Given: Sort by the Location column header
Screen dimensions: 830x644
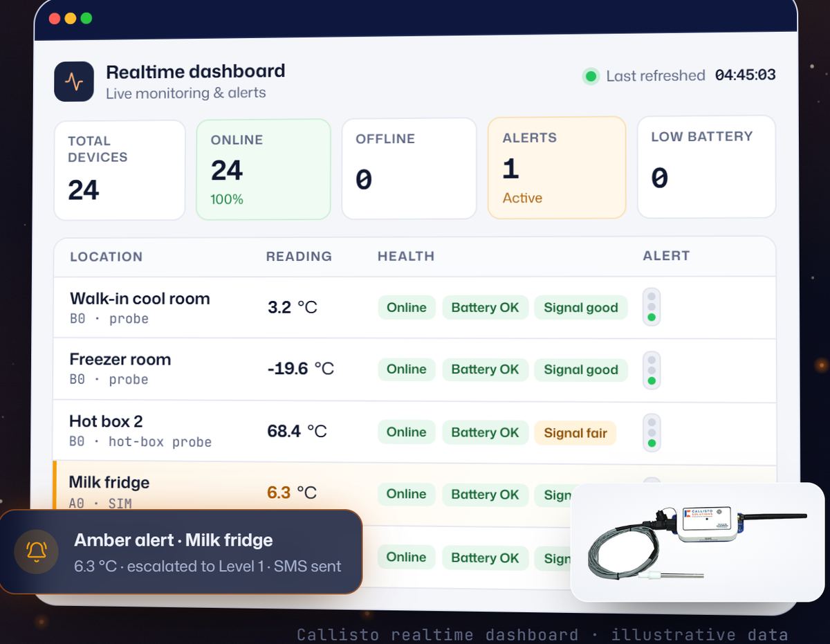Looking at the screenshot, I should 107,257.
